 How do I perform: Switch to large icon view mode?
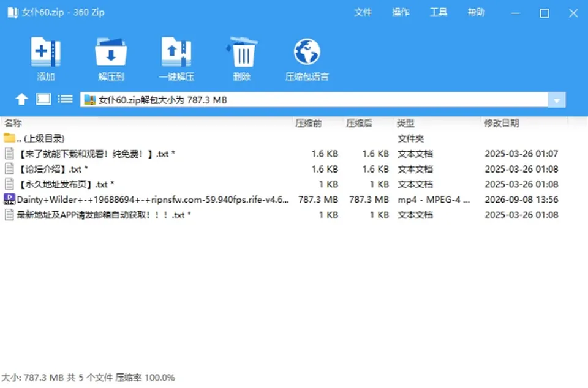pyautogui.click(x=43, y=99)
